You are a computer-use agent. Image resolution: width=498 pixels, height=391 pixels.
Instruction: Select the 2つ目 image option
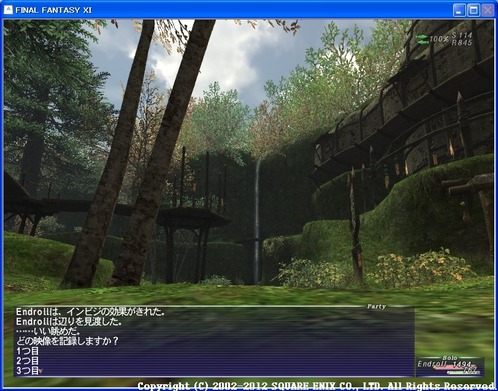click(27, 360)
